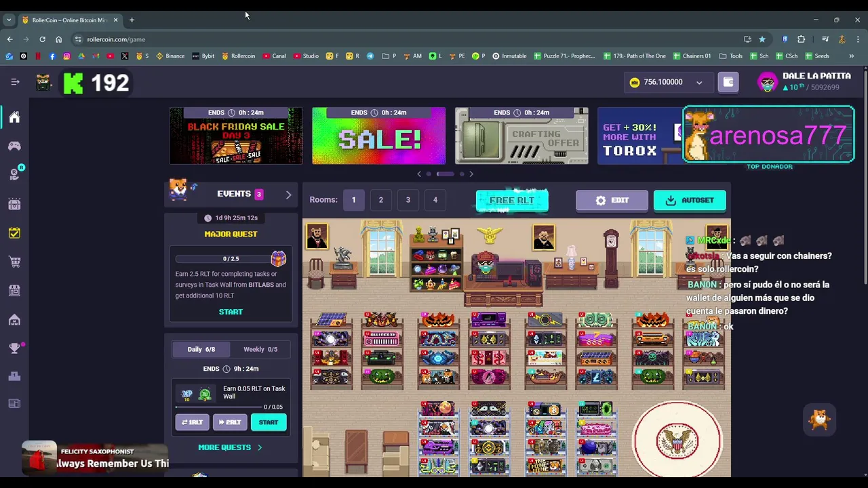Image resolution: width=868 pixels, height=488 pixels.
Task: Switch to room 3
Action: pos(408,200)
